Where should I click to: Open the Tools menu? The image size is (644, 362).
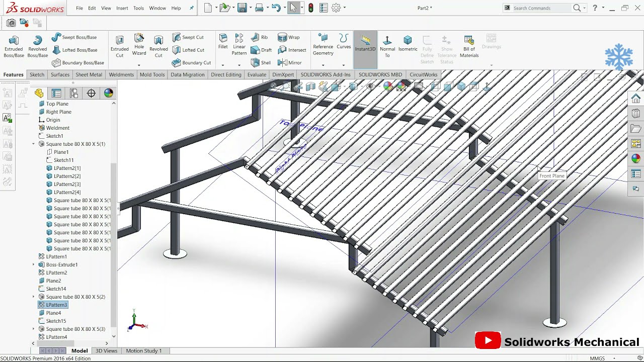[138, 8]
